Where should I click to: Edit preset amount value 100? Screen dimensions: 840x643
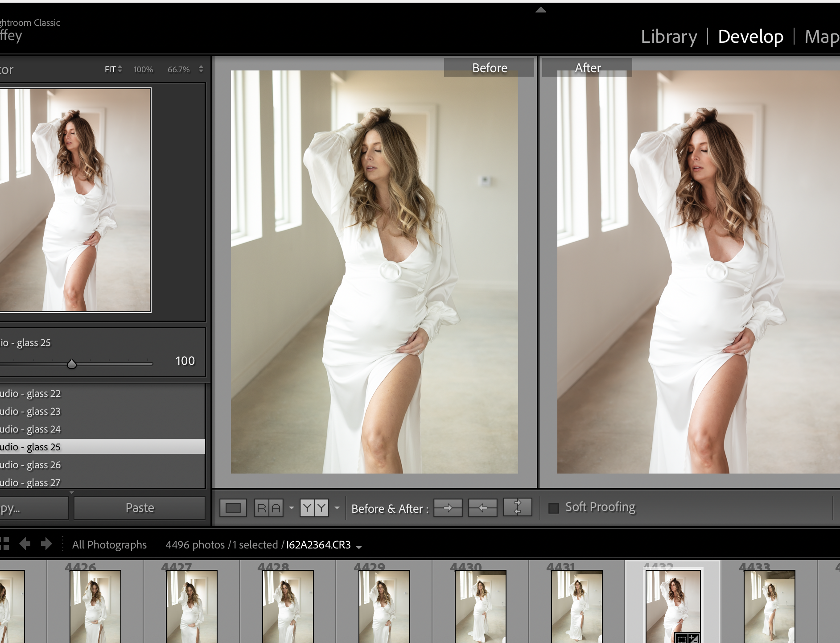pos(185,361)
